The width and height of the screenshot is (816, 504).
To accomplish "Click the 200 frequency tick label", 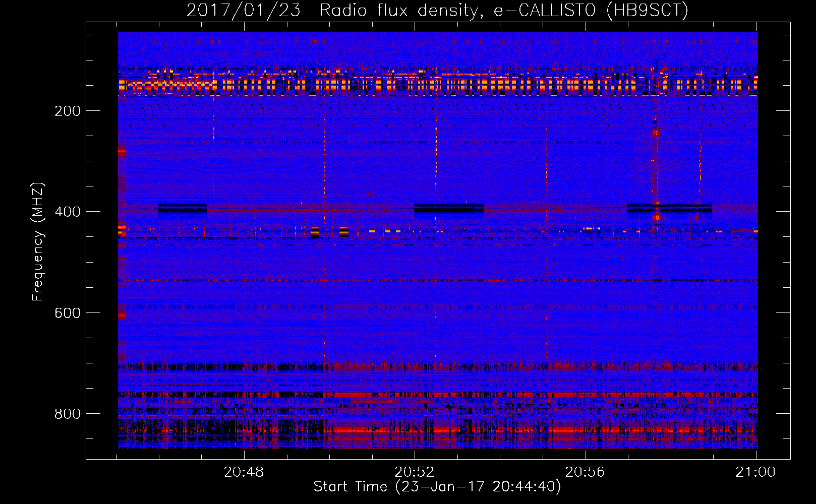I will pyautogui.click(x=68, y=111).
